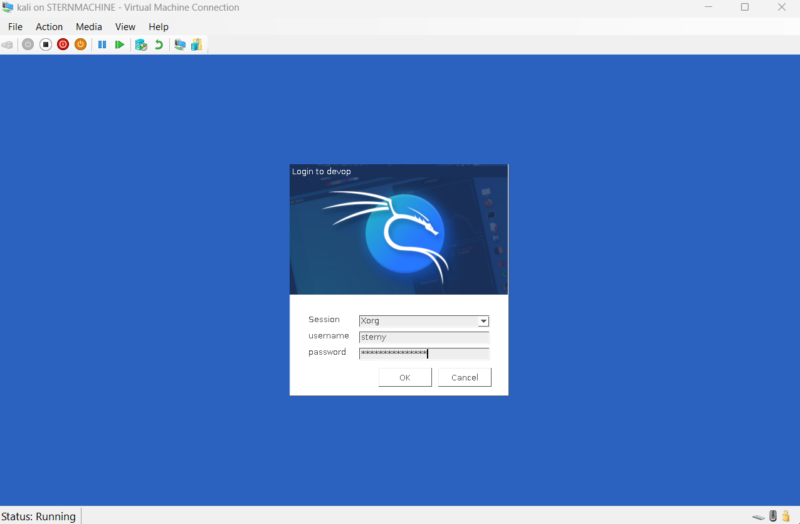
Task: Minimize the Virtual Machine Connection window
Action: pyautogui.click(x=708, y=7)
